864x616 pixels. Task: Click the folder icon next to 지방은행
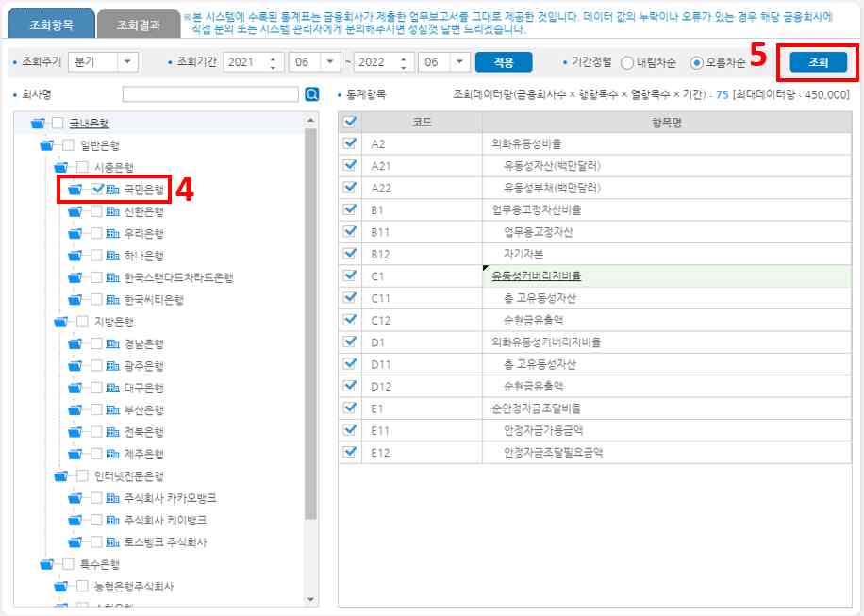point(60,320)
